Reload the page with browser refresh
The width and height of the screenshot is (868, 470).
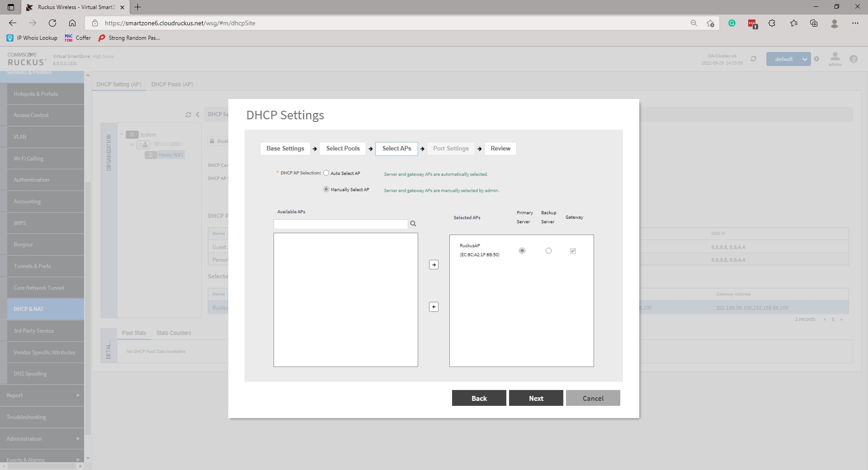coord(52,23)
